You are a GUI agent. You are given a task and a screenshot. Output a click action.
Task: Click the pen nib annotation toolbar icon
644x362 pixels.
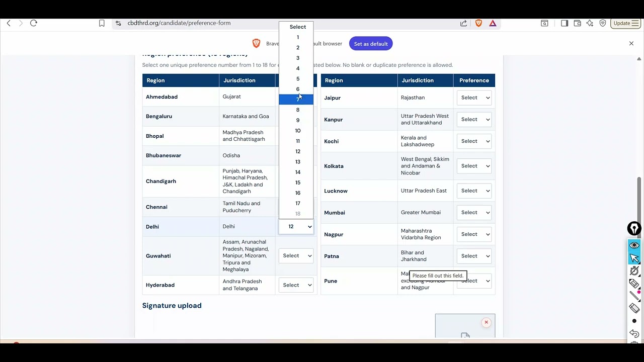634,229
